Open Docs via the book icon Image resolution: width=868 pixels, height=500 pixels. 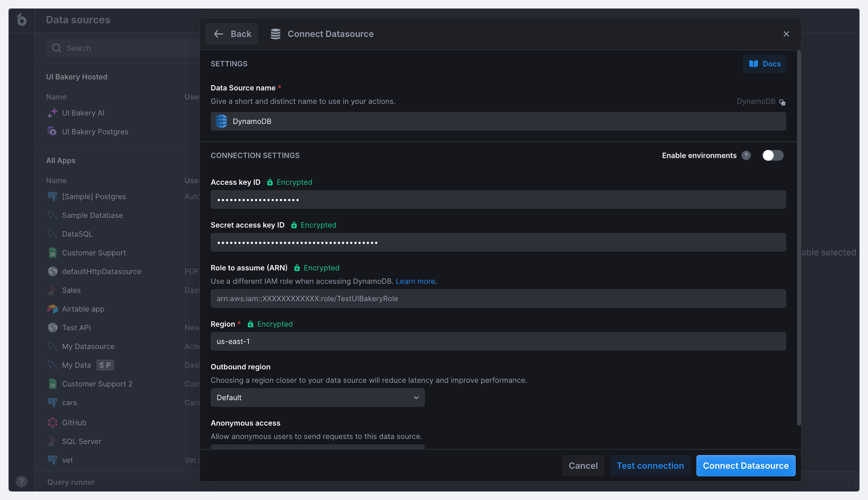point(753,64)
